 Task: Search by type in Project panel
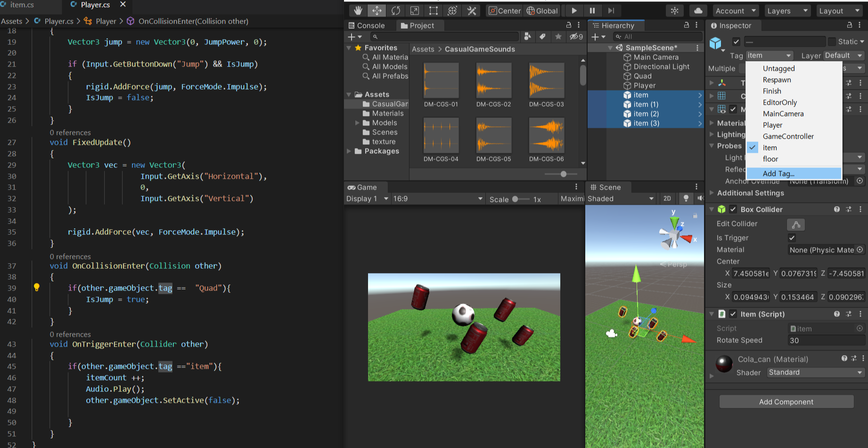click(528, 36)
